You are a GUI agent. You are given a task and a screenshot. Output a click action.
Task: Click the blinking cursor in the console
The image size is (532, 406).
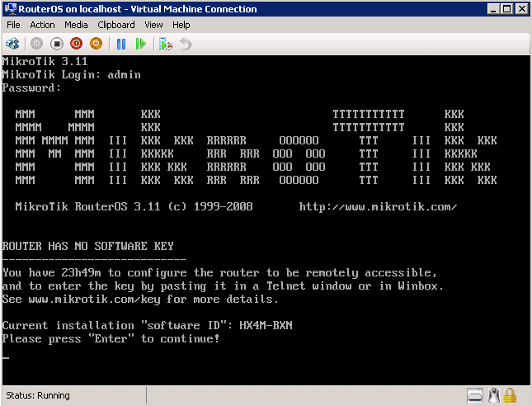tap(6, 357)
